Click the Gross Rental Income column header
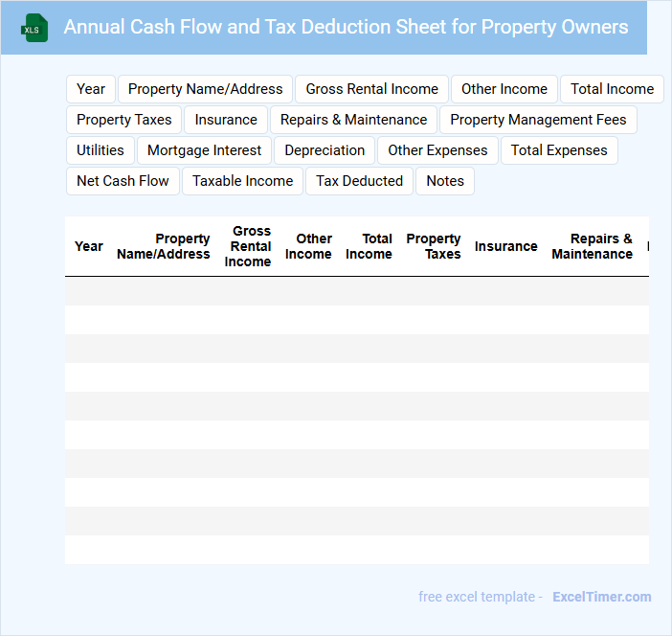The height and width of the screenshot is (636, 672). point(248,246)
